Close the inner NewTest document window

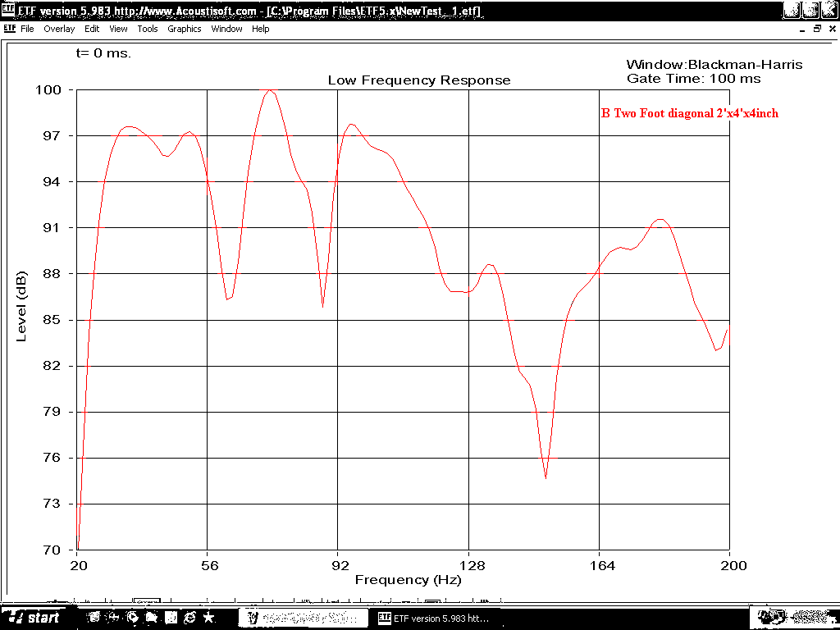click(831, 29)
